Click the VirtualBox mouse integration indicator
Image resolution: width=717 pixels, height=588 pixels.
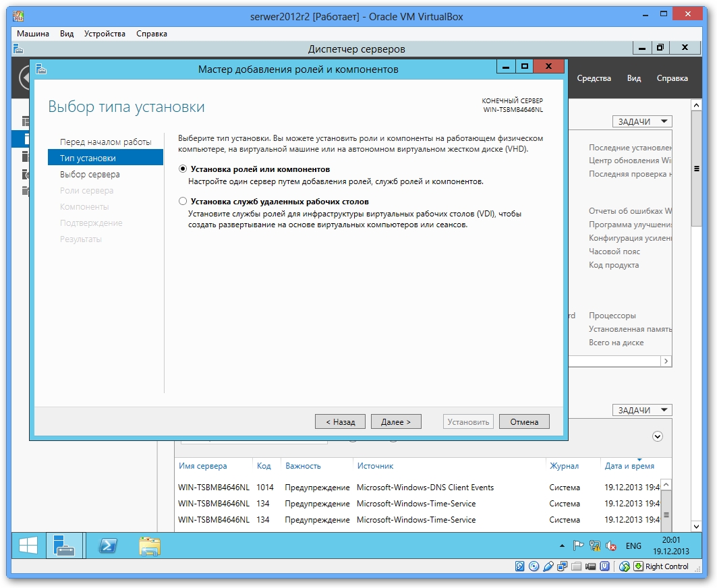coord(624,566)
